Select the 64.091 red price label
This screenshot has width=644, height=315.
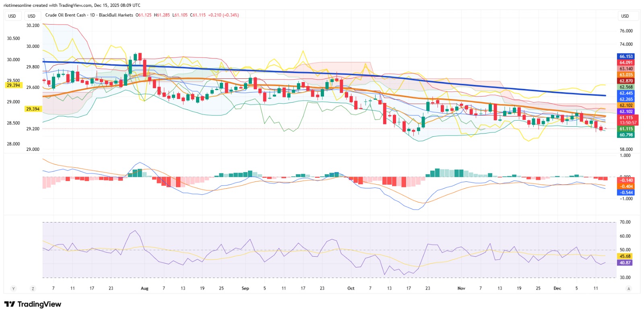(x=626, y=63)
